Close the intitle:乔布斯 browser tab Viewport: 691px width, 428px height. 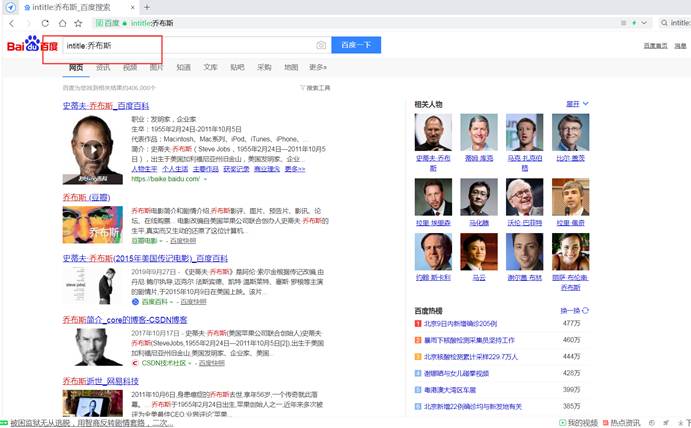click(133, 7)
